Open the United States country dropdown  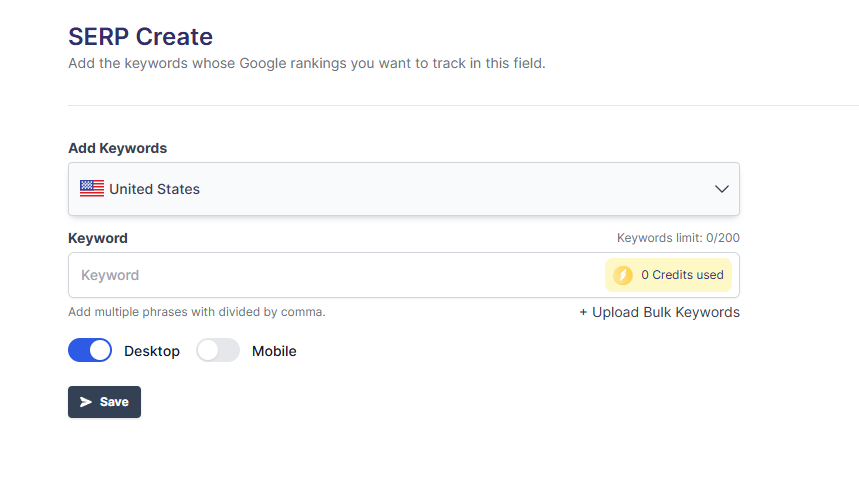[403, 189]
